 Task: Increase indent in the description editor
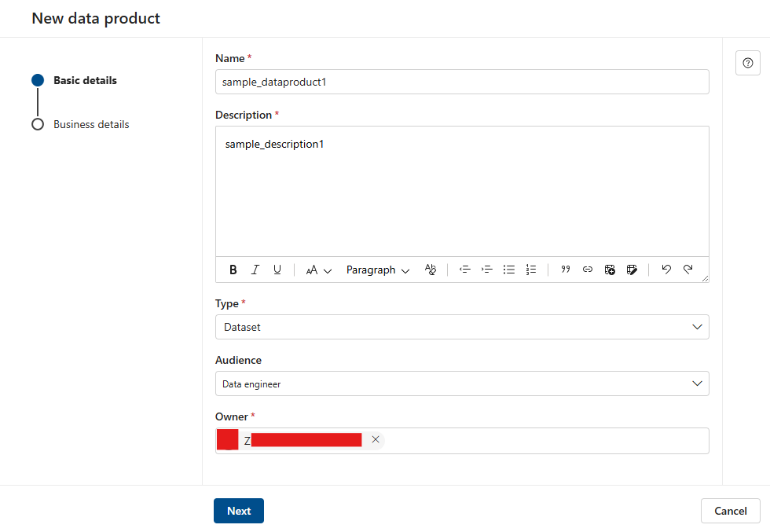486,270
